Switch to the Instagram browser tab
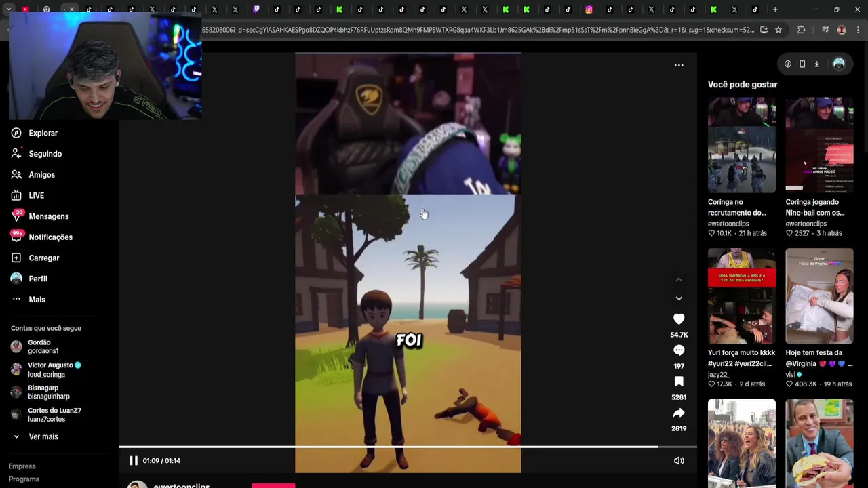 tap(589, 9)
